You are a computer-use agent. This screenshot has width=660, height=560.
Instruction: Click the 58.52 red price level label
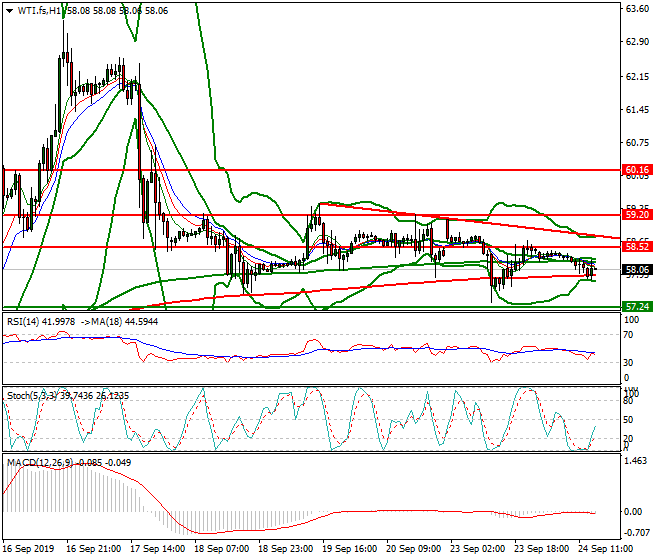pyautogui.click(x=637, y=247)
